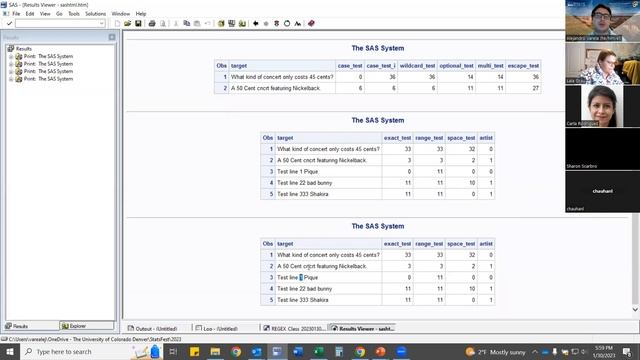Select the chauhani participant tile
The image size is (640, 360).
(602, 191)
